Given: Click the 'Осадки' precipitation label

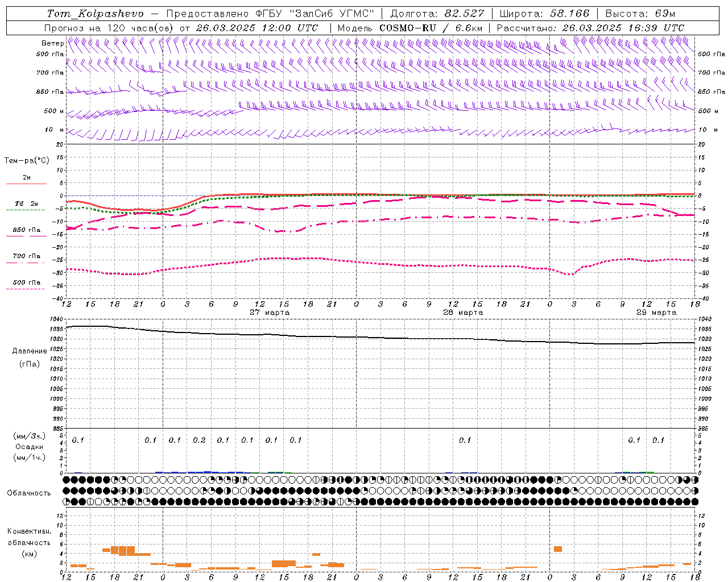Looking at the screenshot, I should [29, 447].
